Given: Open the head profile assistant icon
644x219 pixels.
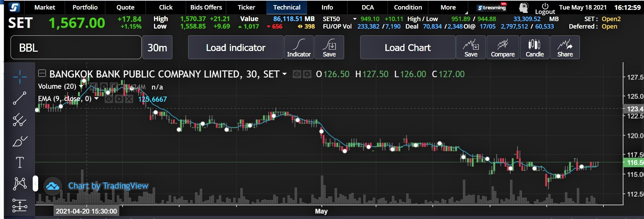Looking at the screenshot, I should (x=523, y=7).
